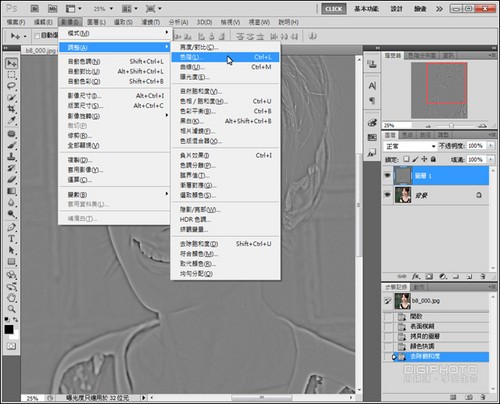Open the Character panel icon in dock
Screen dimensions: 500x404
tap(372, 86)
